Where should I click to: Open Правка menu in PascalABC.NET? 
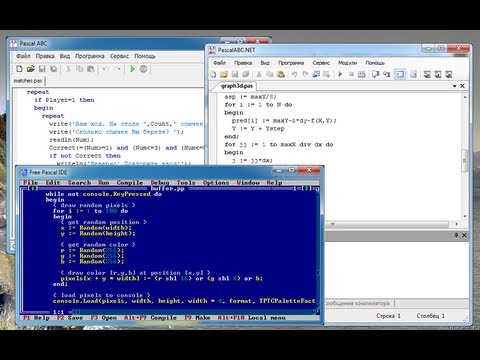pos(243,63)
